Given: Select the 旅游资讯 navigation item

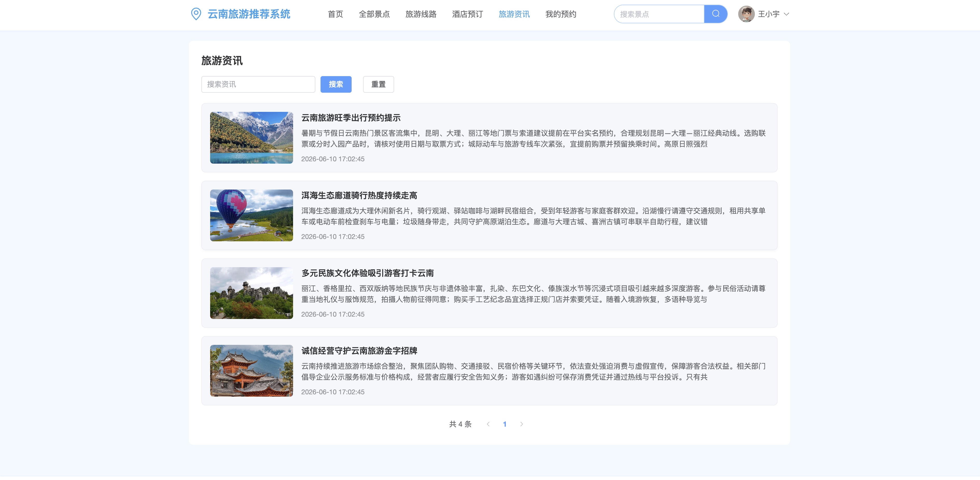Looking at the screenshot, I should [514, 14].
